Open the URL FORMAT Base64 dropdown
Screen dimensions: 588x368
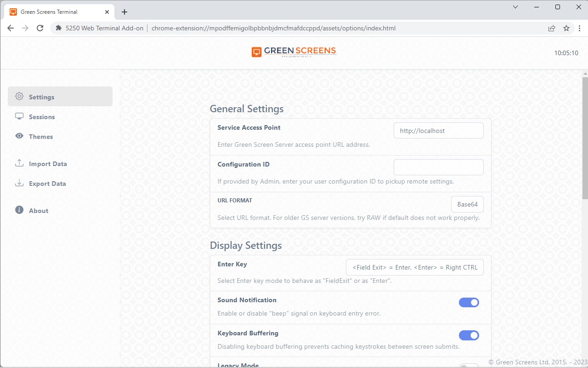[x=467, y=204]
